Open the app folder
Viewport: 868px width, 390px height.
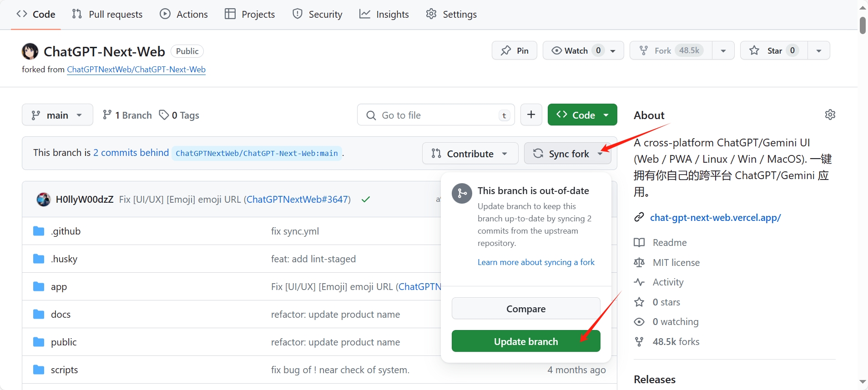pos(59,287)
